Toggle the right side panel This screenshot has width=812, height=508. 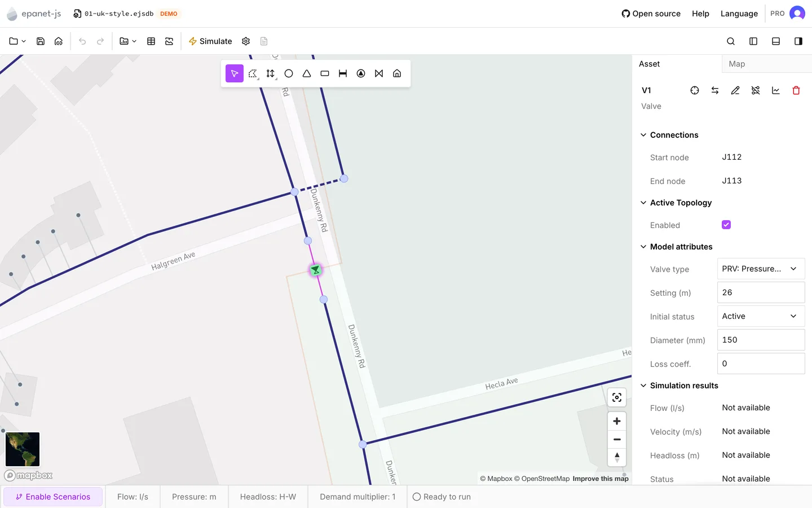(x=798, y=41)
